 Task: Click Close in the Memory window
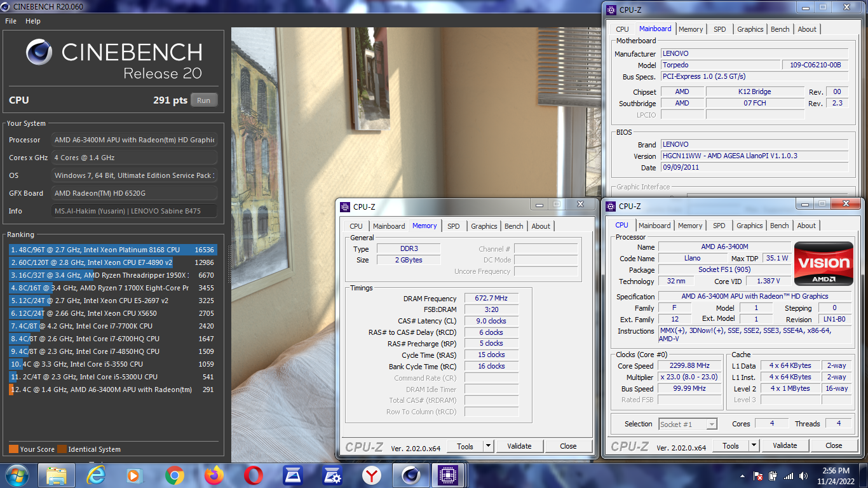point(568,446)
